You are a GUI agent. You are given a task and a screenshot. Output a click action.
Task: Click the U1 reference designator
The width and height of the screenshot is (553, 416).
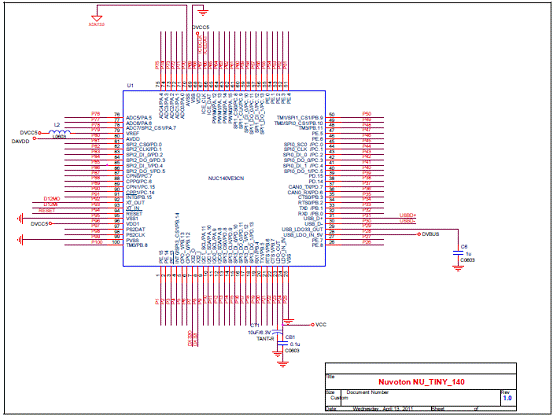click(130, 86)
